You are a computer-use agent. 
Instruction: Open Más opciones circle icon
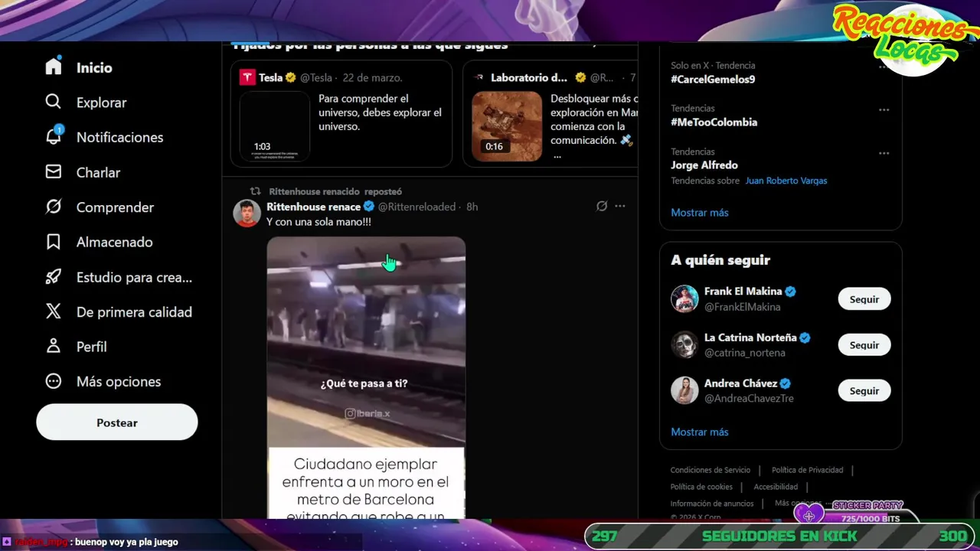tap(53, 381)
